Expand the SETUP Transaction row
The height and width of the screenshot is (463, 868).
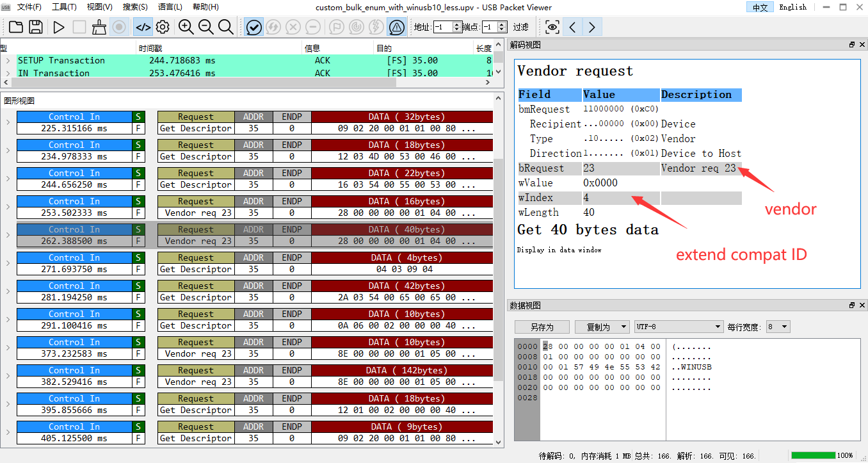[x=8, y=60]
